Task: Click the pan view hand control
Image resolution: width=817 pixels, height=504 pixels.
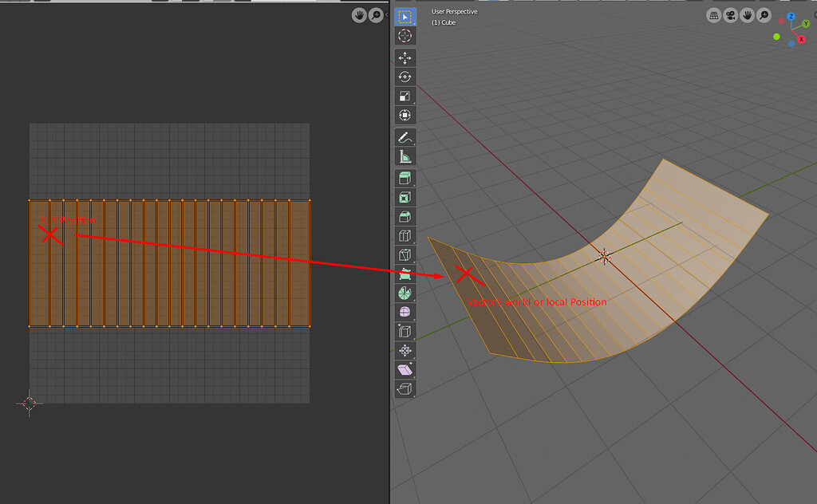Action: (748, 15)
